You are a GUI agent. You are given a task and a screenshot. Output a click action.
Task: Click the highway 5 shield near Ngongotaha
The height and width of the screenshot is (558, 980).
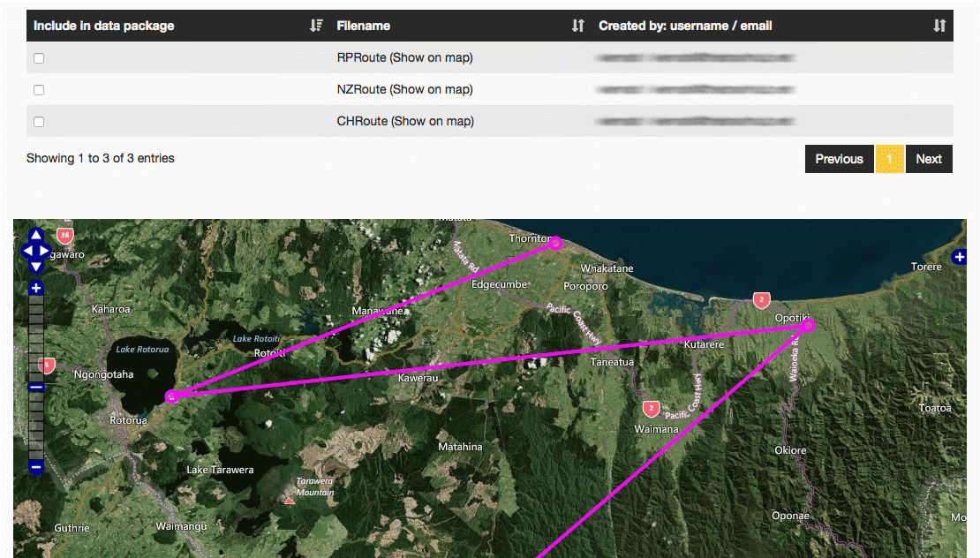point(47,366)
